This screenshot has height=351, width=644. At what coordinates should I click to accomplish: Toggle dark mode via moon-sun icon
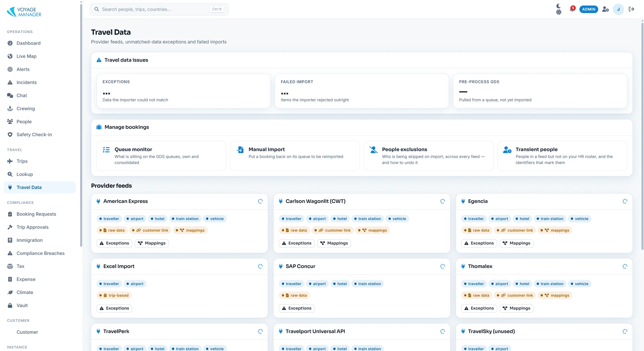[x=559, y=9]
